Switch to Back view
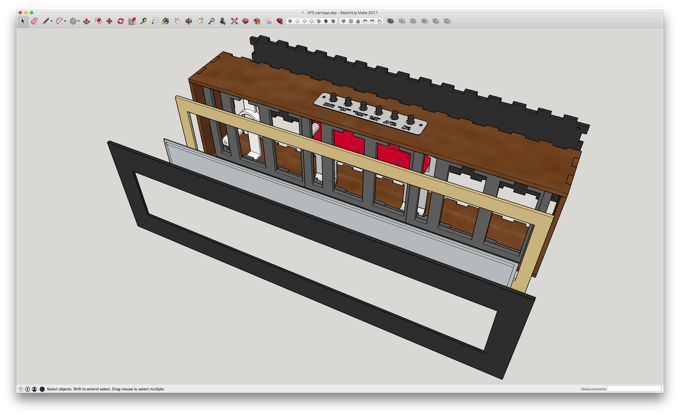 pos(372,21)
